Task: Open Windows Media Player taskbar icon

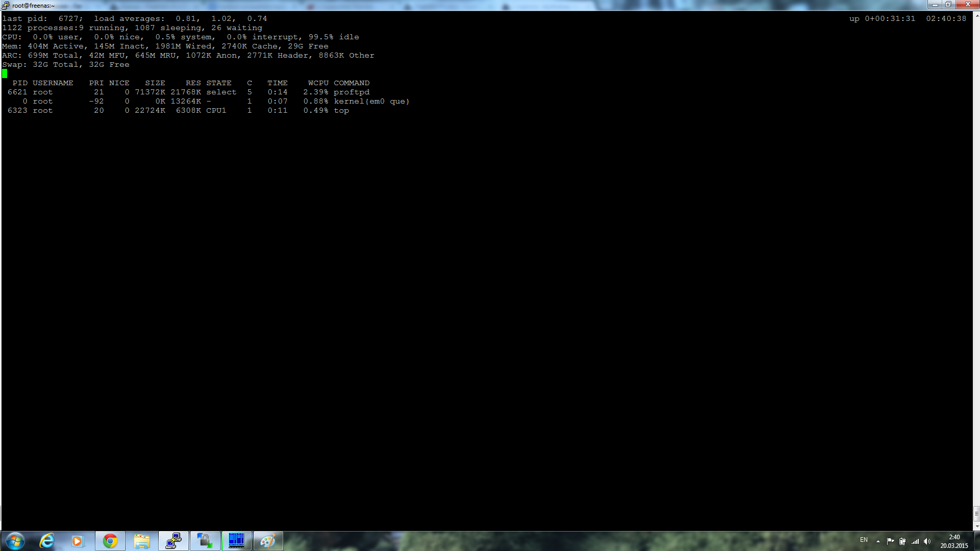Action: pos(77,541)
